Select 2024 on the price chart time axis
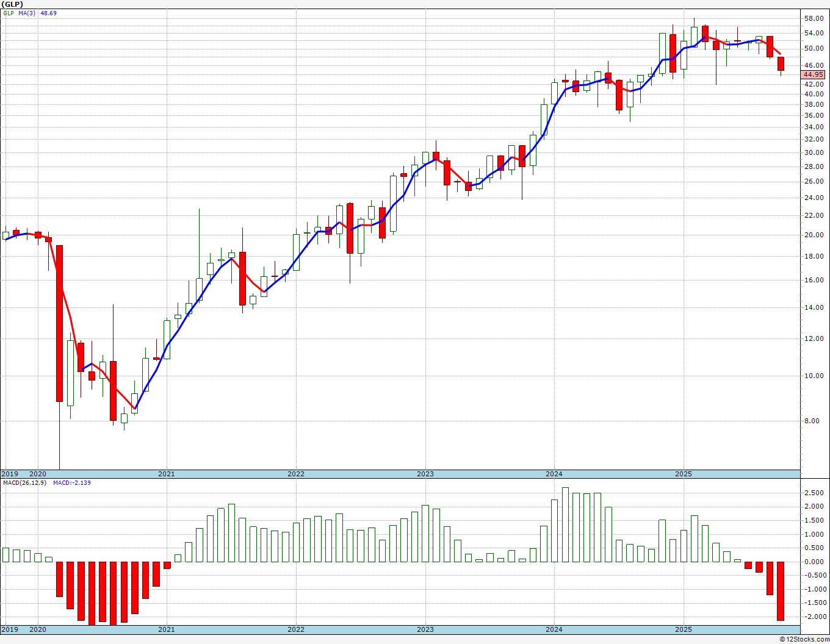This screenshot has width=830, height=644. tap(554, 474)
